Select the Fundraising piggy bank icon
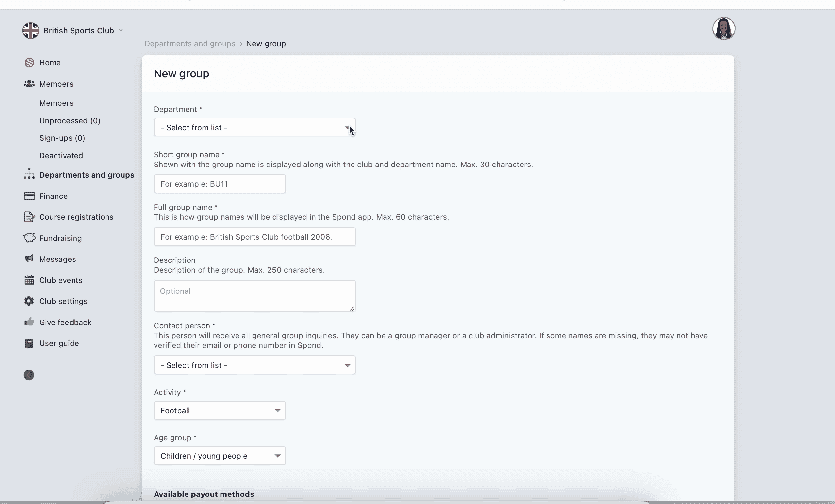 click(29, 238)
